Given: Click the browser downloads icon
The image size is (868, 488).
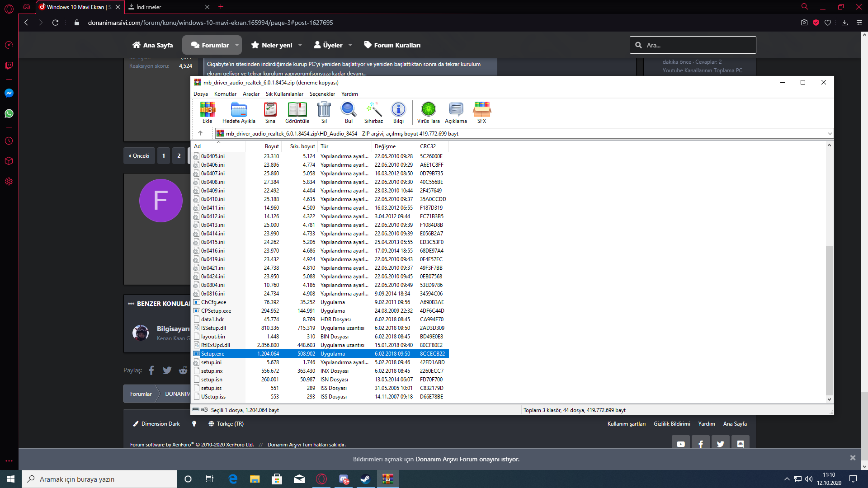Looking at the screenshot, I should [844, 23].
